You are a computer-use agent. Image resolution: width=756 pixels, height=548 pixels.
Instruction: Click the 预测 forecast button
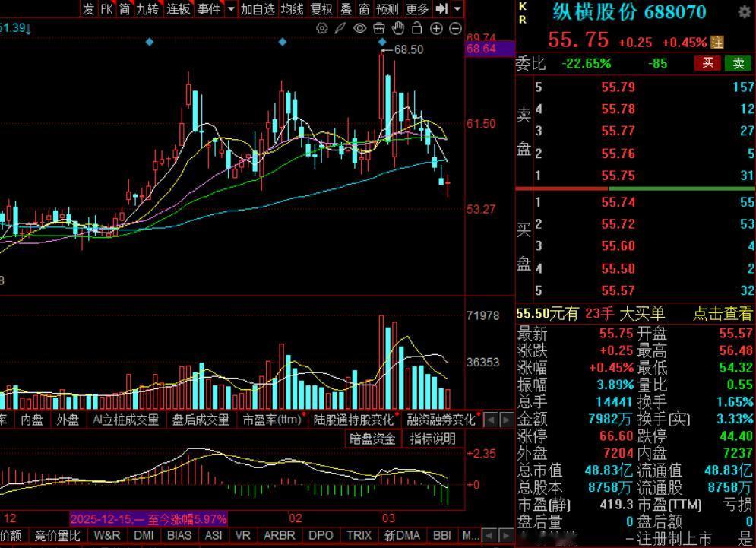click(x=387, y=8)
